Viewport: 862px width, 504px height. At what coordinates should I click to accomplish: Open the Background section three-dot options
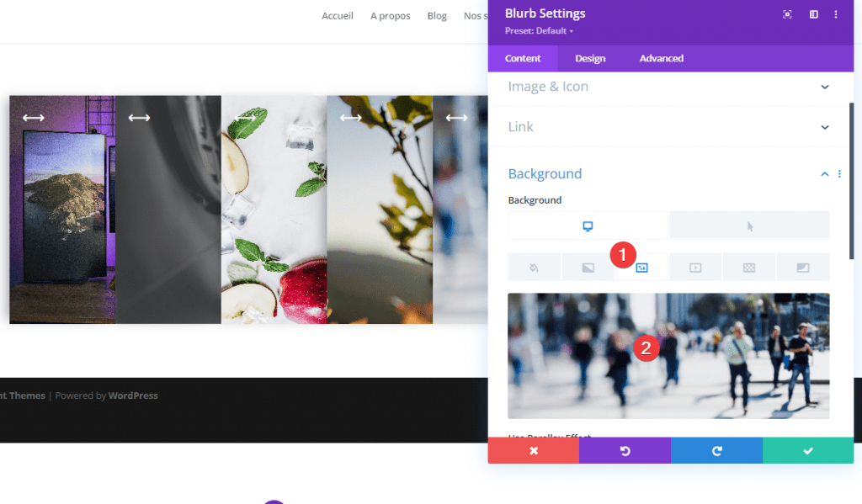click(x=839, y=173)
